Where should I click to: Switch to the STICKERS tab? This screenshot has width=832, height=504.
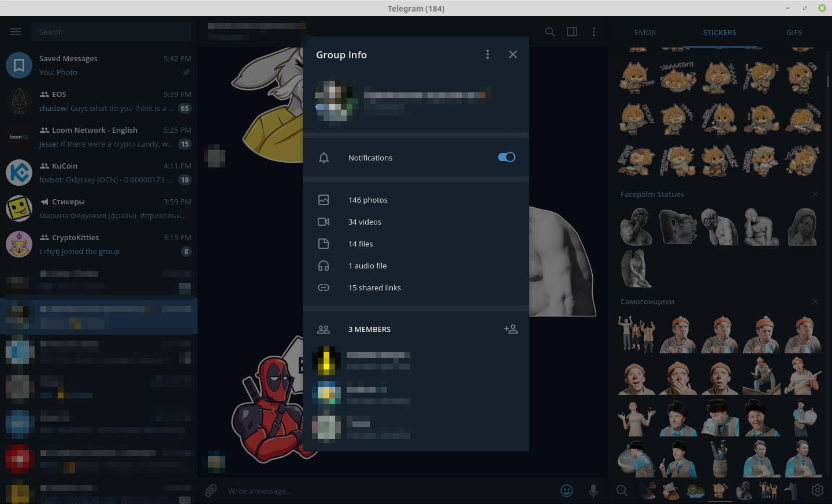pyautogui.click(x=719, y=32)
